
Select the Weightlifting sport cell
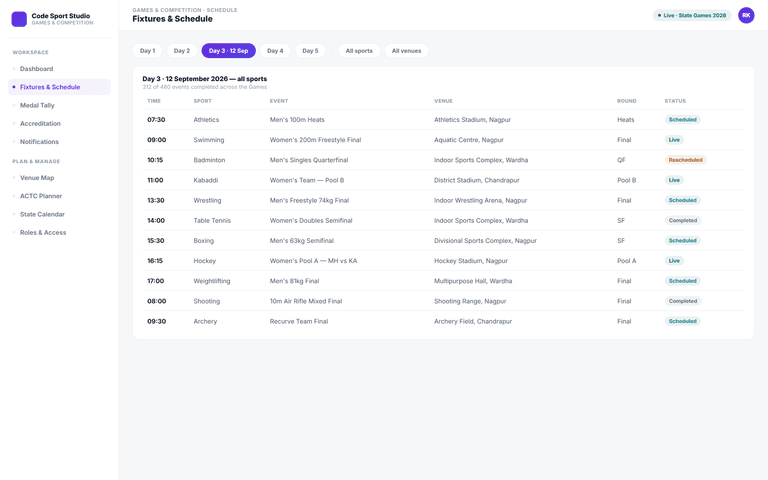click(x=212, y=281)
